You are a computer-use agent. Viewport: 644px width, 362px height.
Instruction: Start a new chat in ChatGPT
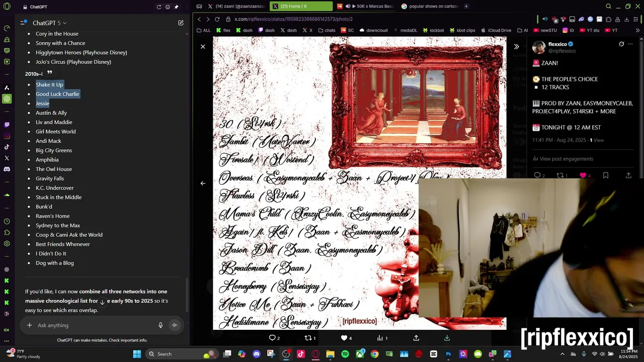[x=181, y=23]
